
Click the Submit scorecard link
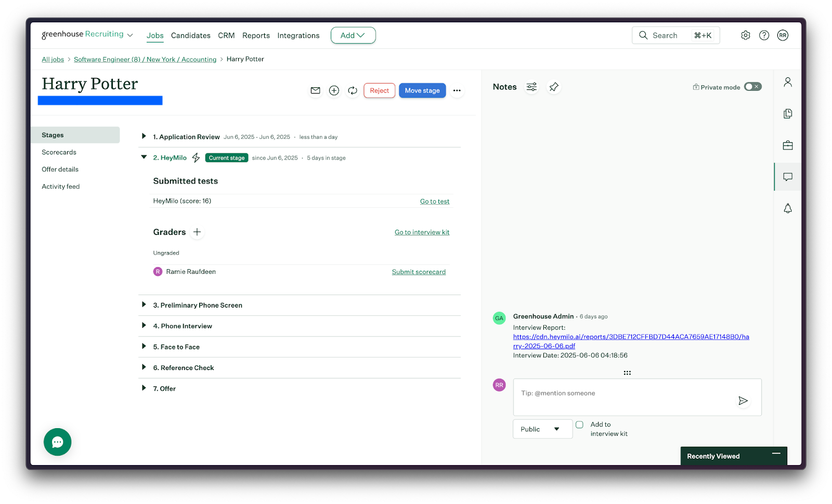pyautogui.click(x=419, y=272)
